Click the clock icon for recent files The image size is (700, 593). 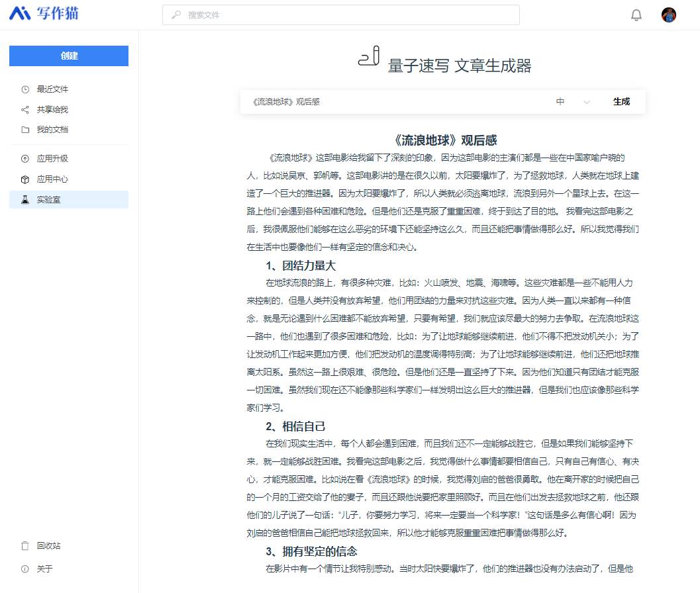(25, 89)
